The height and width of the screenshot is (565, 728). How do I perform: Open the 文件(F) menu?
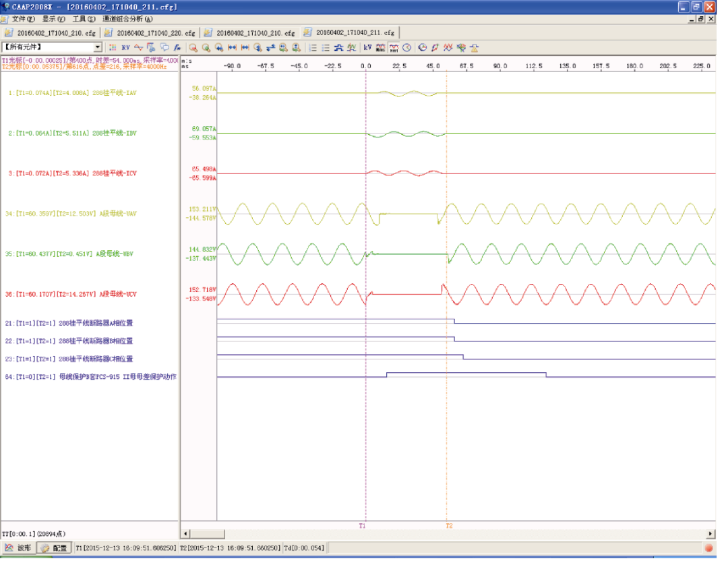coord(23,19)
